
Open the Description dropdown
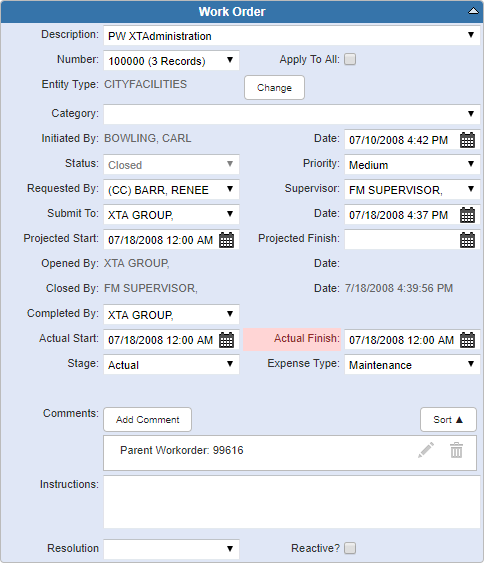[292, 36]
